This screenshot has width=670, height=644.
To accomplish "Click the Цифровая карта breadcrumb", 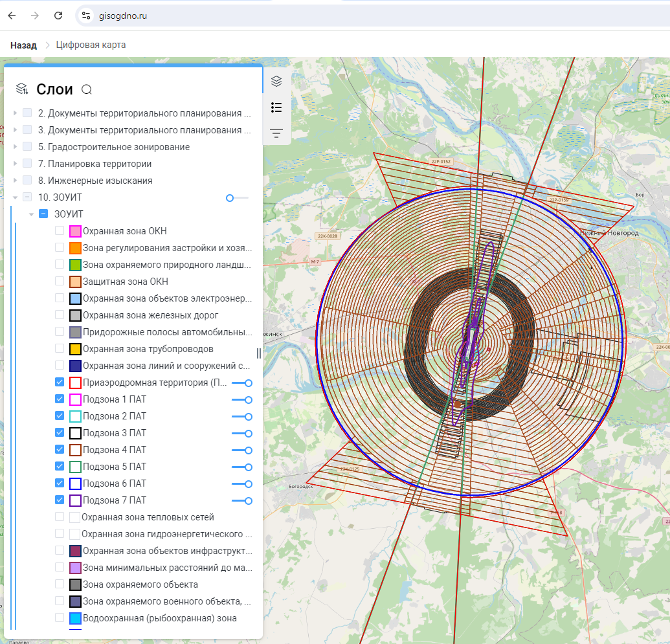I will 91,45.
